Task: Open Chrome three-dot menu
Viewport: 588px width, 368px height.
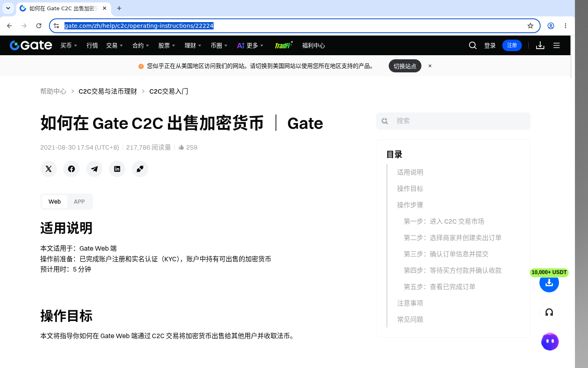Action: click(566, 26)
